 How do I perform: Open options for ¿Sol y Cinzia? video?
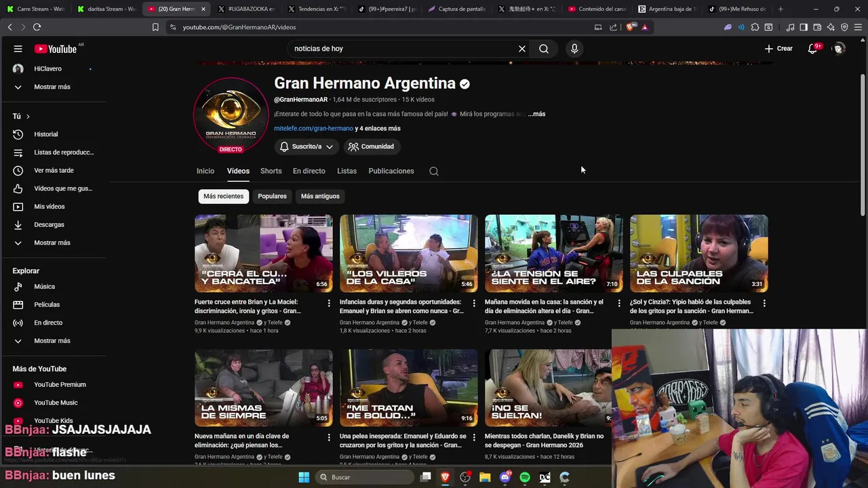point(764,303)
